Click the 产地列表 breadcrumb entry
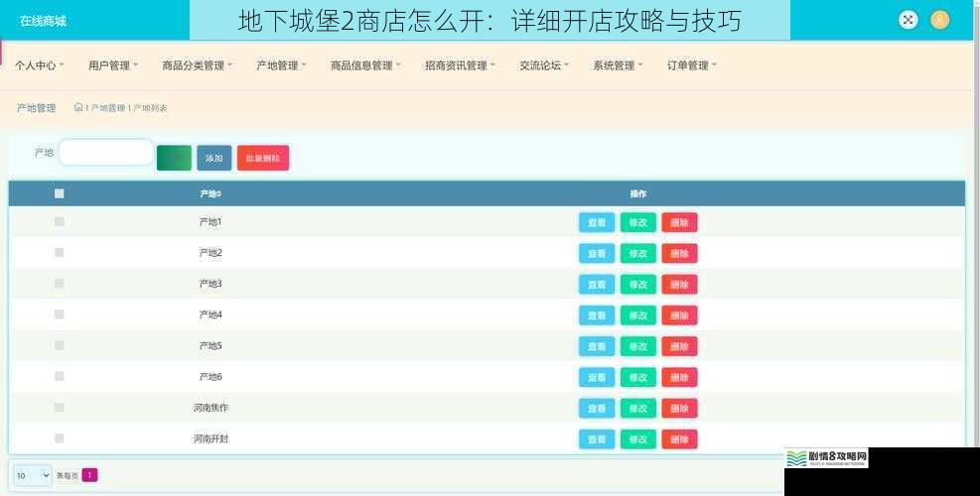Screen dimensions: 980x496 pyautogui.click(x=150, y=108)
